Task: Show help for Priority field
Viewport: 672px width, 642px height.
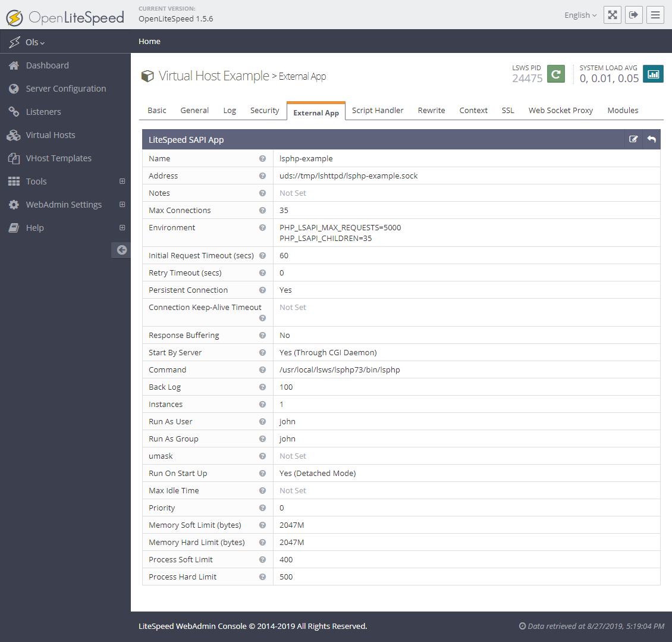Action: click(262, 508)
